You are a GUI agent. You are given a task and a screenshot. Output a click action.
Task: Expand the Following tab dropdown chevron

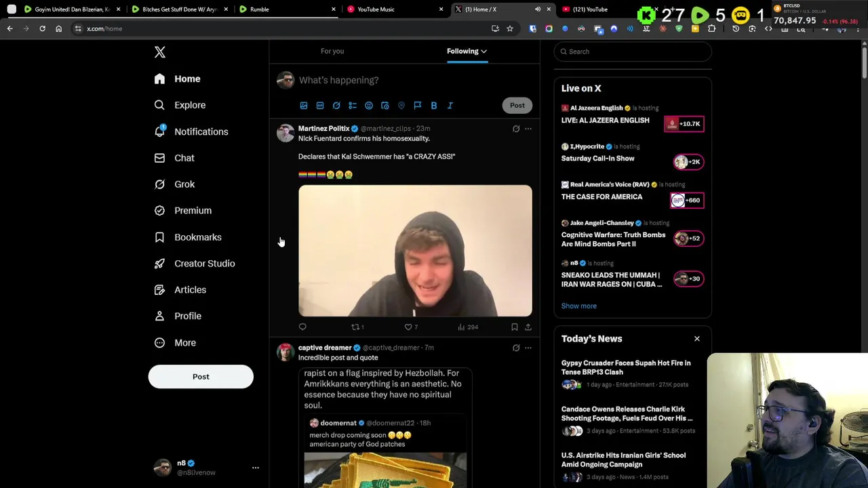(x=484, y=51)
